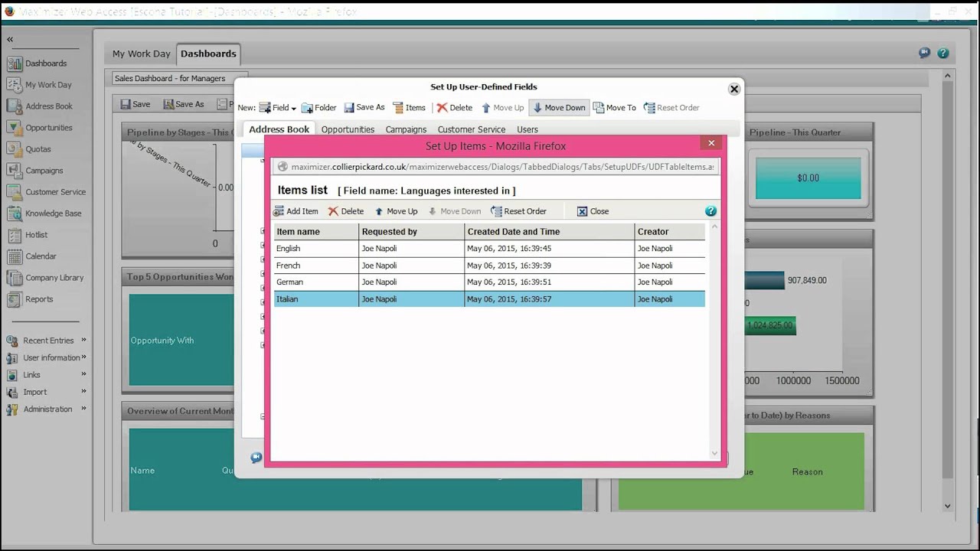Click Reset Order in Items list

[519, 211]
